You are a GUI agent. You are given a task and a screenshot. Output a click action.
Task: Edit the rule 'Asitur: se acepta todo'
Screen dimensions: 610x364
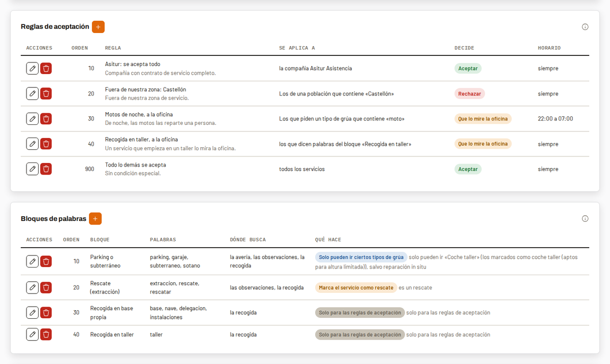pyautogui.click(x=33, y=69)
